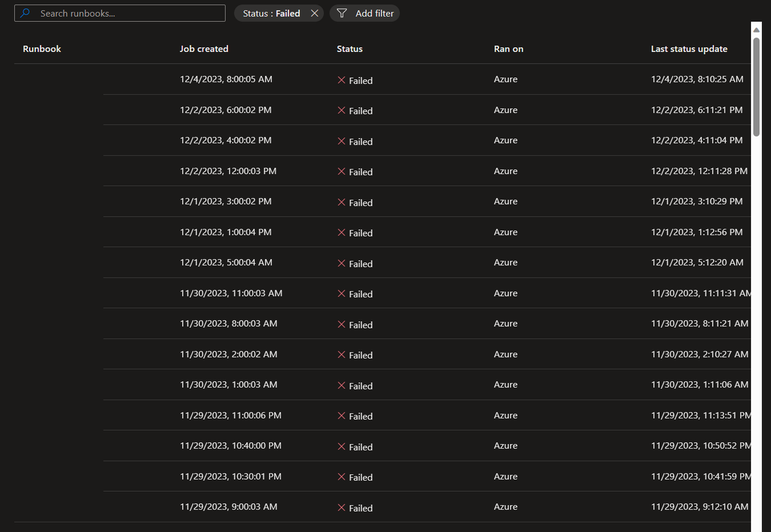Sort by the Job created column header

click(x=204, y=49)
